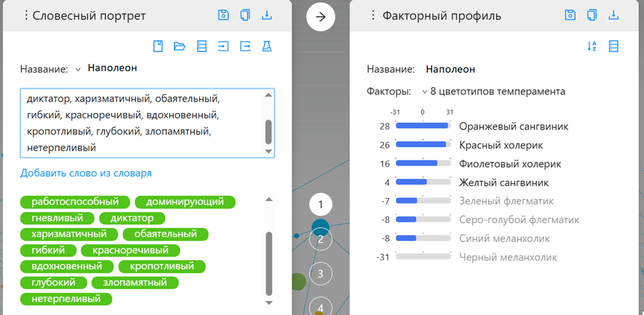This screenshot has height=315, width=644.
Task: Click the flask icon in portrait toolbar
Action: click(x=266, y=46)
